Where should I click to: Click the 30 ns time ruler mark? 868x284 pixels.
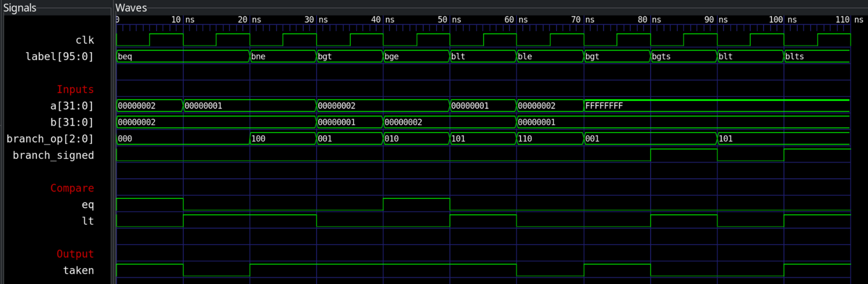316,20
